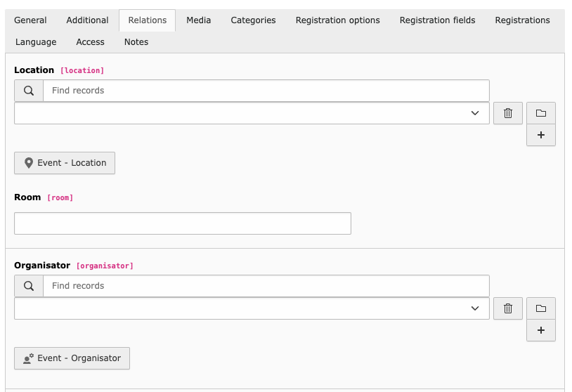572x392 pixels.
Task: Switch to the General tab
Action: click(30, 20)
